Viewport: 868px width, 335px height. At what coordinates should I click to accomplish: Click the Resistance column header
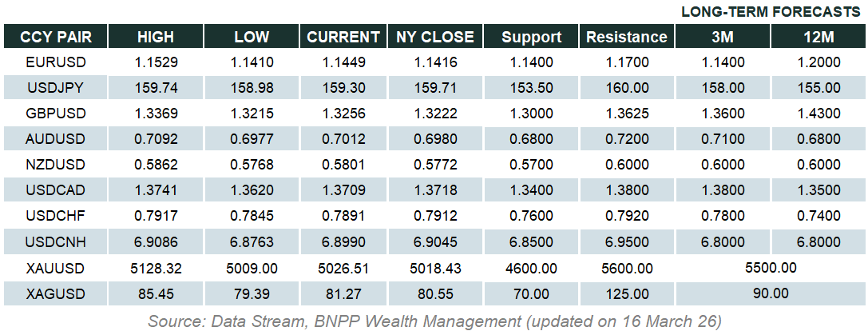[x=627, y=37]
